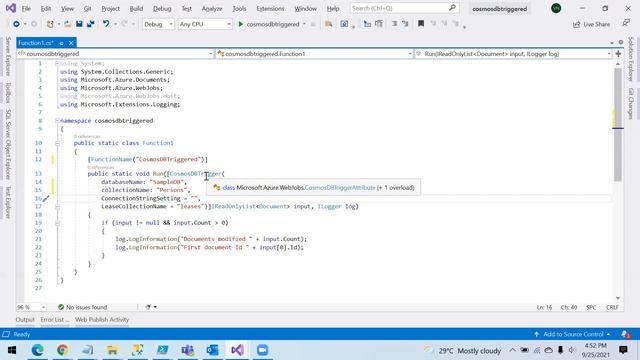This screenshot has height=360, width=640.
Task: Open the Extensions menu
Action: pos(270,9)
